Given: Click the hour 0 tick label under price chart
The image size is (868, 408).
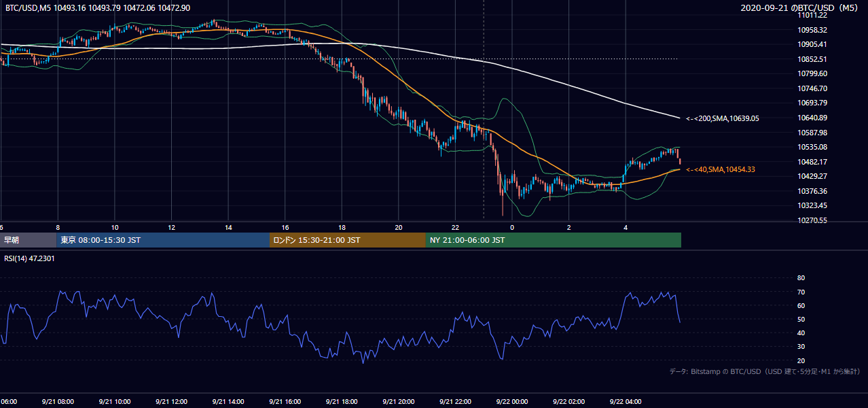Looking at the screenshot, I should tap(512, 227).
